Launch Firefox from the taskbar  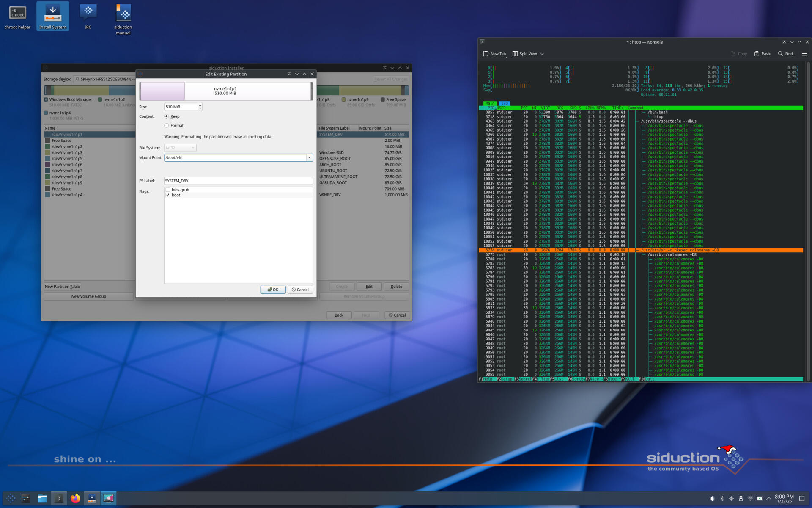click(75, 498)
